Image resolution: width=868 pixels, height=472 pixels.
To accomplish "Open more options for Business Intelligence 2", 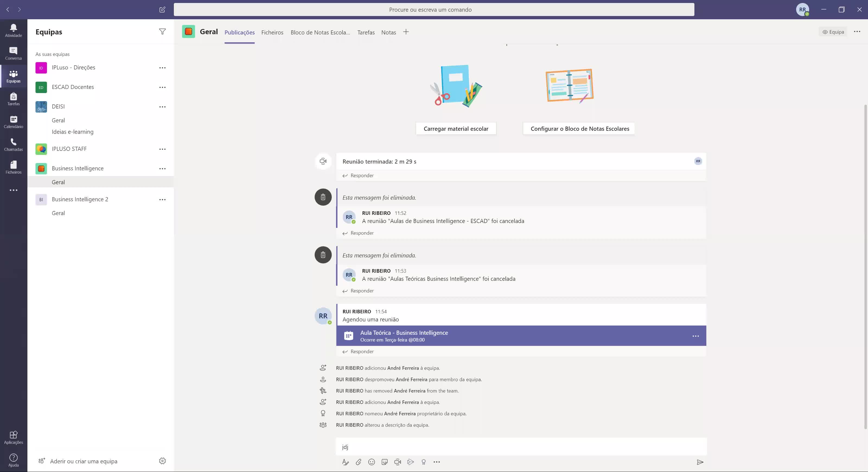I will [x=162, y=199].
